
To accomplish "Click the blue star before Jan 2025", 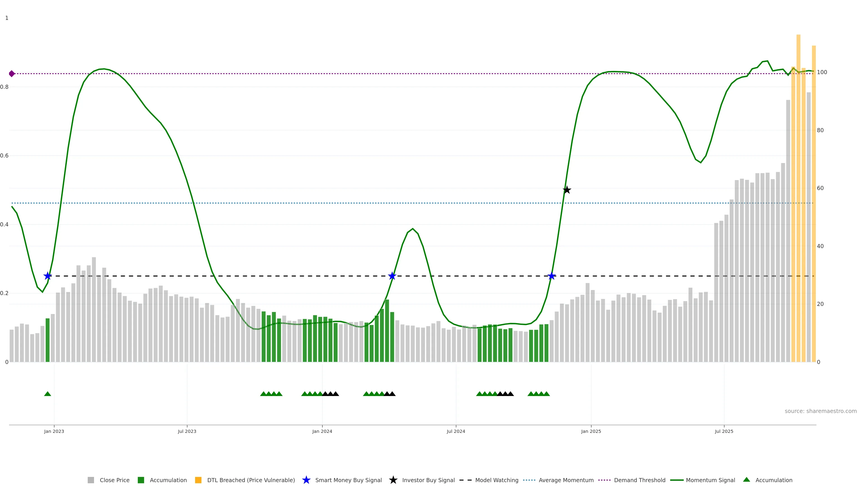I will [551, 276].
